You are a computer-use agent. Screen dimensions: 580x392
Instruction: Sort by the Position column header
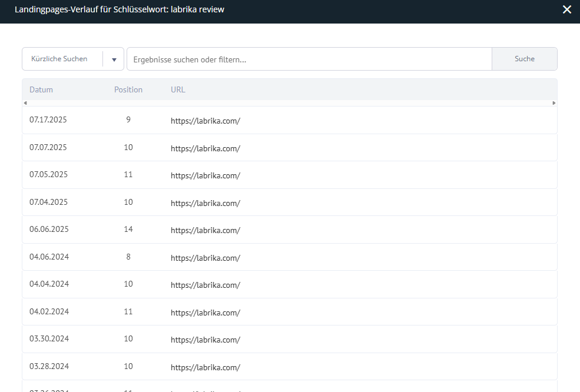tap(128, 89)
